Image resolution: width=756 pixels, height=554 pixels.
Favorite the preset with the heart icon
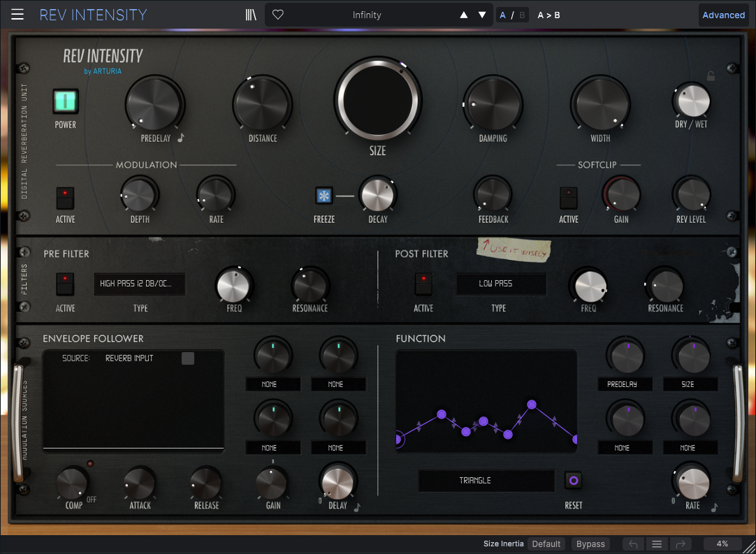point(278,15)
